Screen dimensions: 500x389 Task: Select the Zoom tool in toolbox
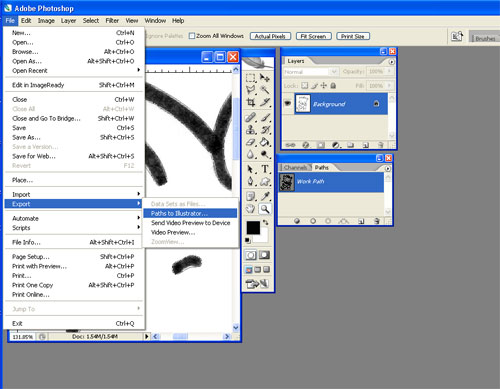(265, 209)
